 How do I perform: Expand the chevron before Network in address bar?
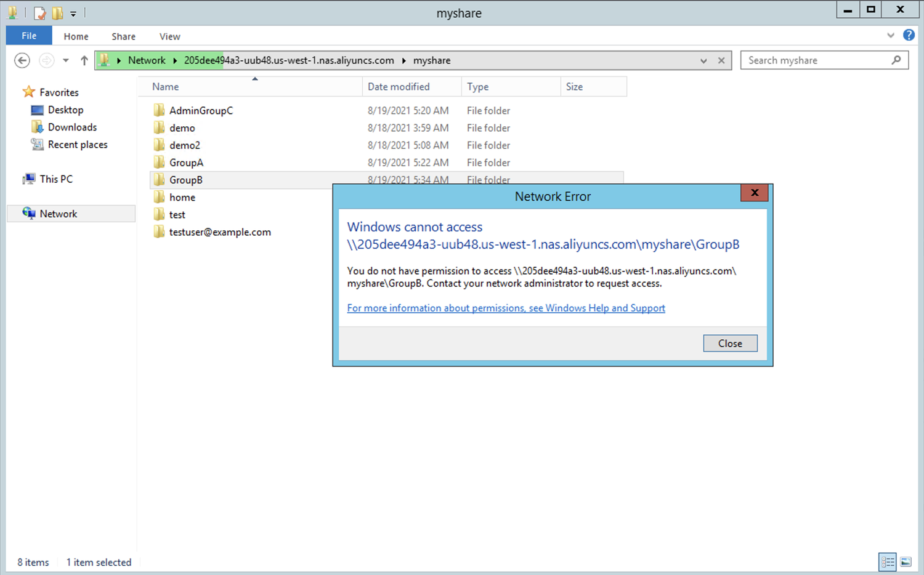click(119, 60)
